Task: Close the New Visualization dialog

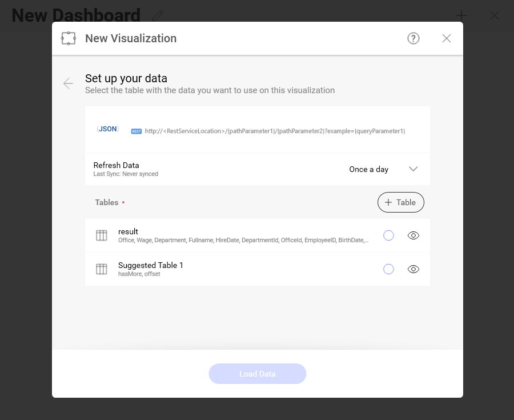Action: point(447,38)
